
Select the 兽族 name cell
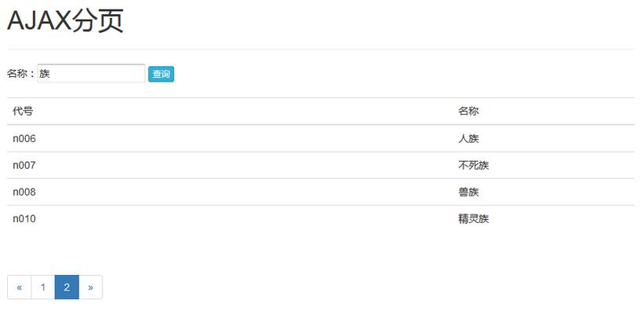coord(468,192)
